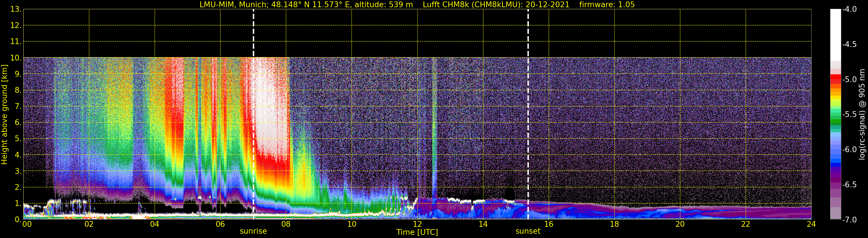Click the white top section of the colorbar
The width and height of the screenshot is (868, 238).
pyautogui.click(x=835, y=35)
